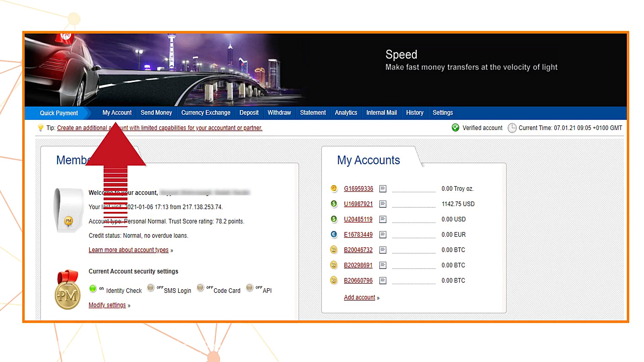Screen dimensions: 644x362
Task: Open the Quick Payment tab
Action: point(59,113)
